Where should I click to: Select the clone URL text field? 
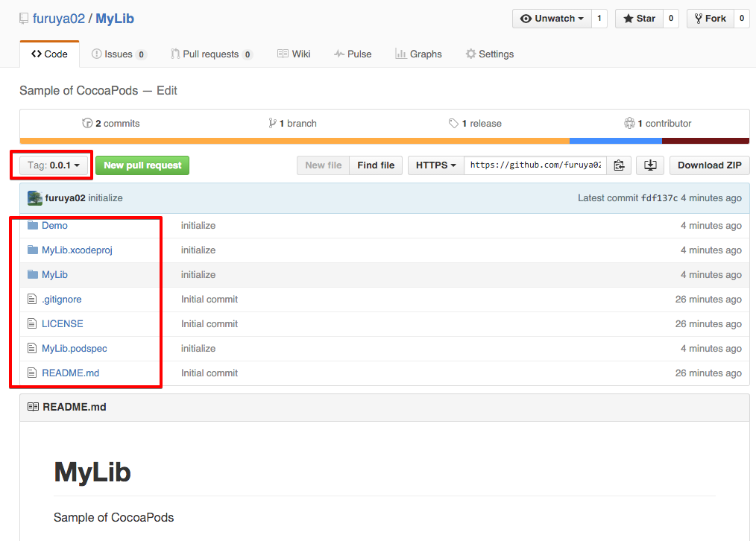point(535,165)
